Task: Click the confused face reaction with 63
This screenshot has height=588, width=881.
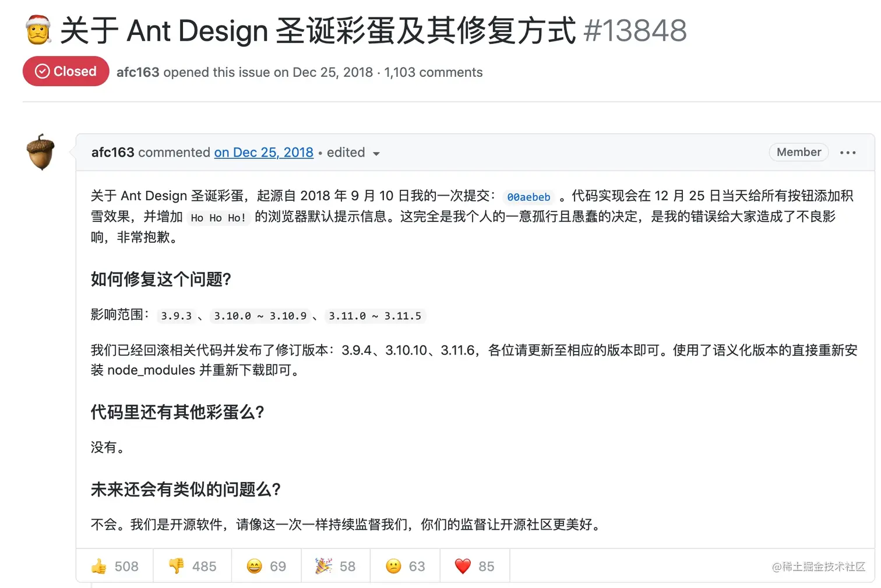Action: click(405, 566)
